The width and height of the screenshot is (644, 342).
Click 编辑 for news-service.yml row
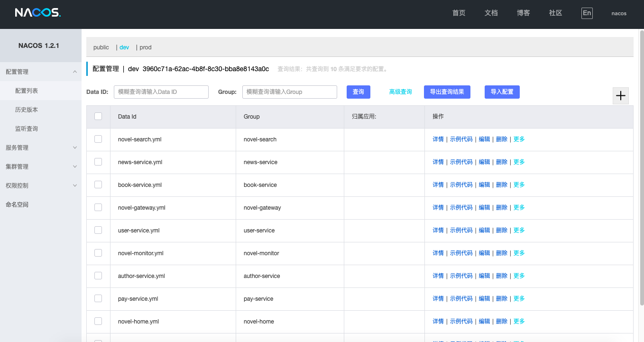[x=484, y=162]
